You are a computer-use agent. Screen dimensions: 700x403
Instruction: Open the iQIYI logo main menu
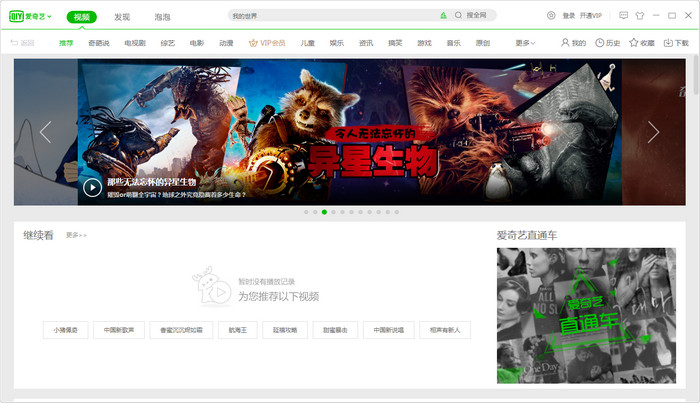click(30, 17)
